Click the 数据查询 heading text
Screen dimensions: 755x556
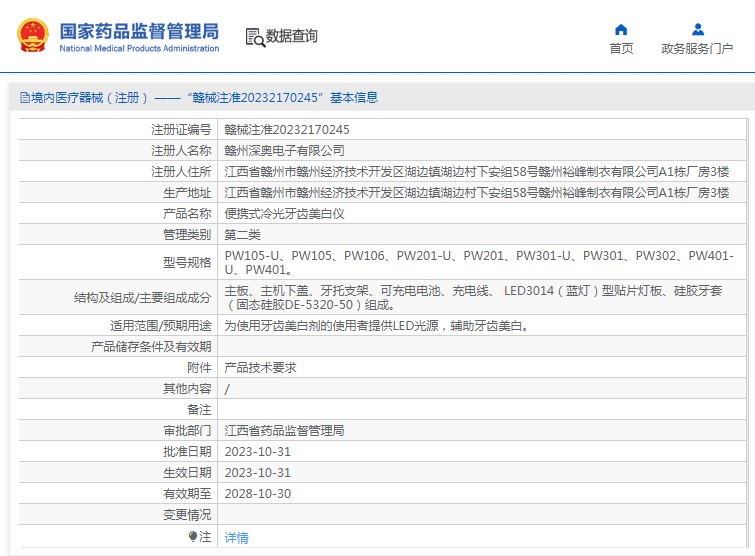point(291,36)
